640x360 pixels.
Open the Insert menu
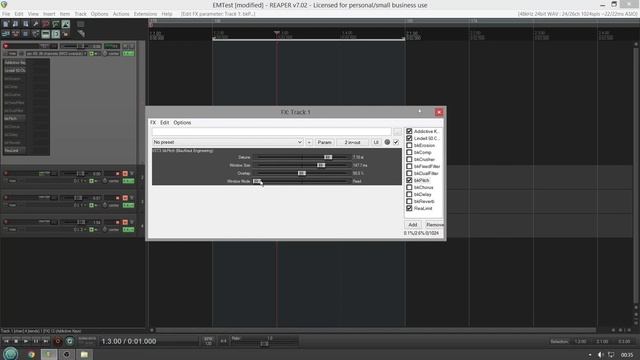[49, 14]
